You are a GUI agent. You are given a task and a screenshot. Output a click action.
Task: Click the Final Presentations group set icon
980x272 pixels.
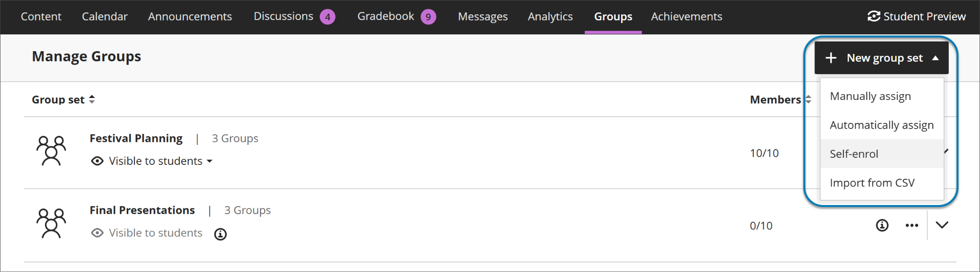pyautogui.click(x=51, y=223)
